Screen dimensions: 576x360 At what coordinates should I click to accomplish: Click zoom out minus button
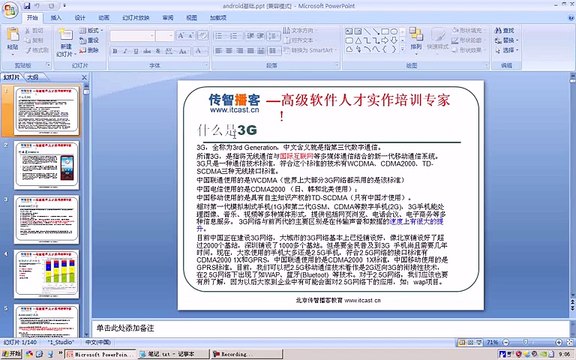click(x=506, y=342)
